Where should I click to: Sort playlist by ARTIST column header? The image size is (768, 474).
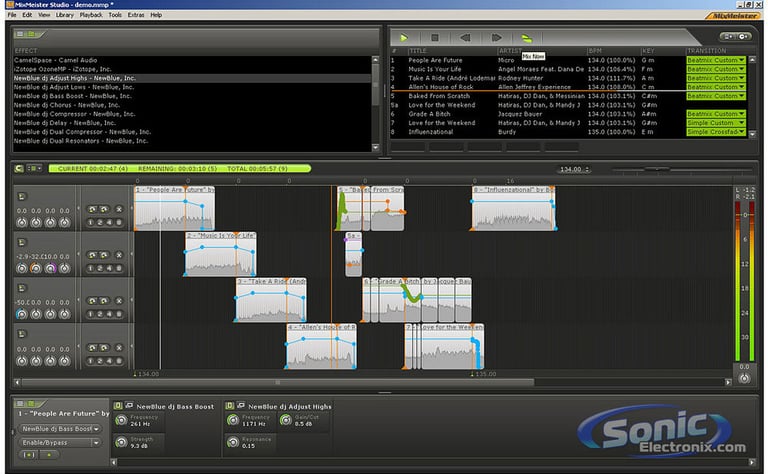pos(510,51)
